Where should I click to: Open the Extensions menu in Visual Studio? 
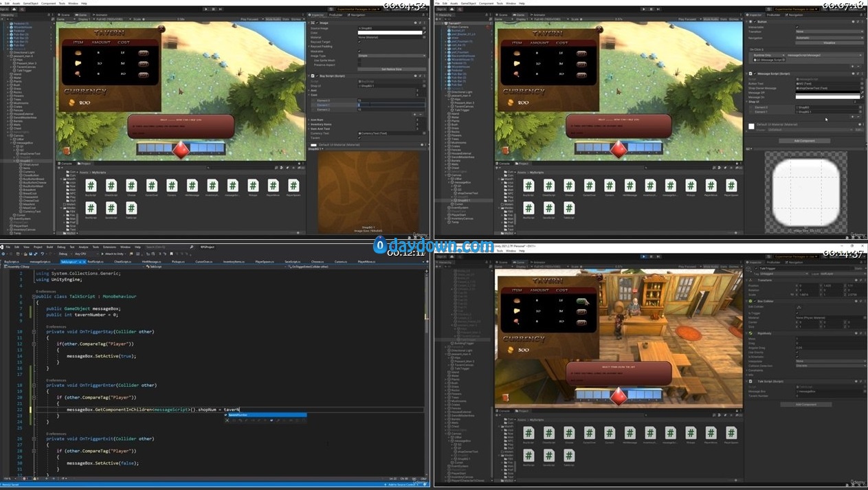[109, 246]
